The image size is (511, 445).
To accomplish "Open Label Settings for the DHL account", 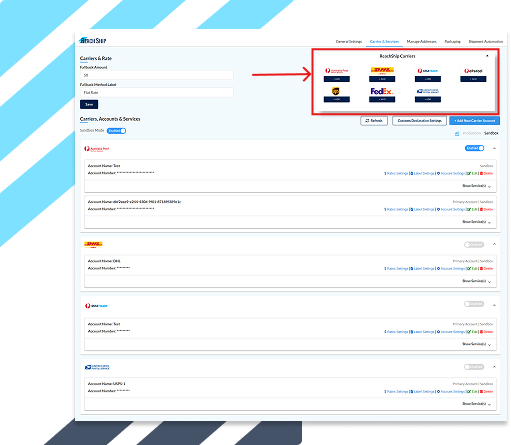I will pos(422,269).
